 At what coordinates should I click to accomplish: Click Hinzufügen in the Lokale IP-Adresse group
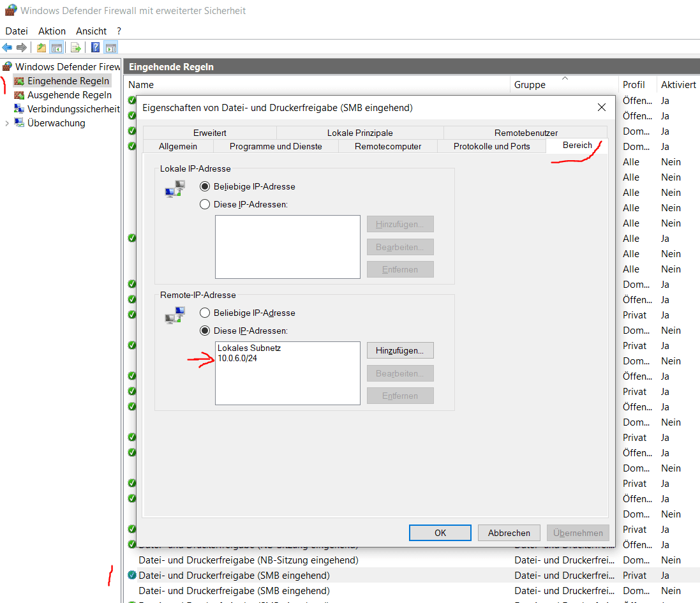pos(400,224)
